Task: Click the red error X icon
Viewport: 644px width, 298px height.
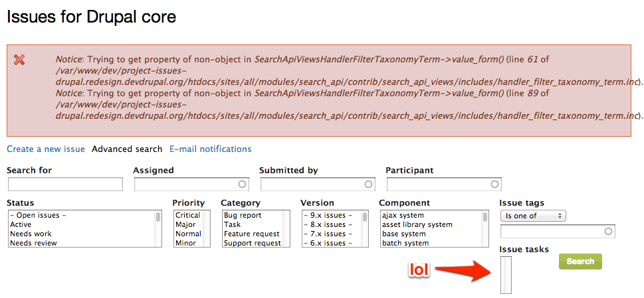Action: click(19, 60)
